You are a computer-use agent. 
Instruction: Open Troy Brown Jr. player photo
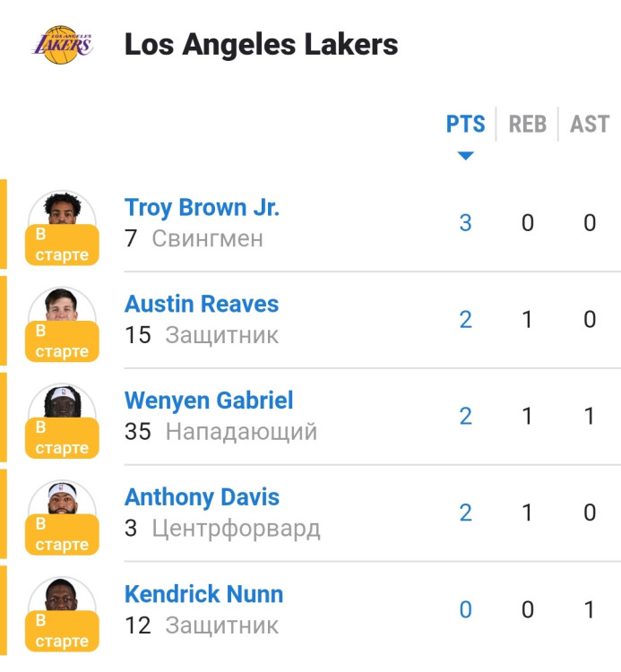62,208
